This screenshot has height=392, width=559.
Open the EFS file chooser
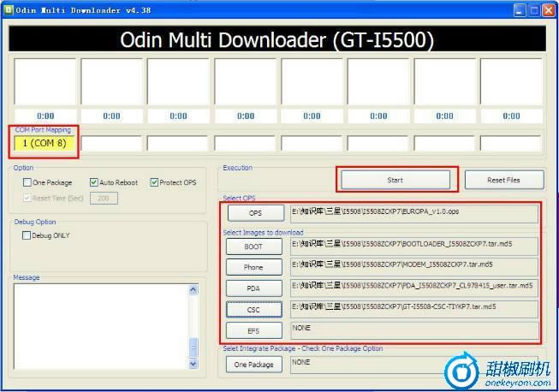[x=254, y=330]
